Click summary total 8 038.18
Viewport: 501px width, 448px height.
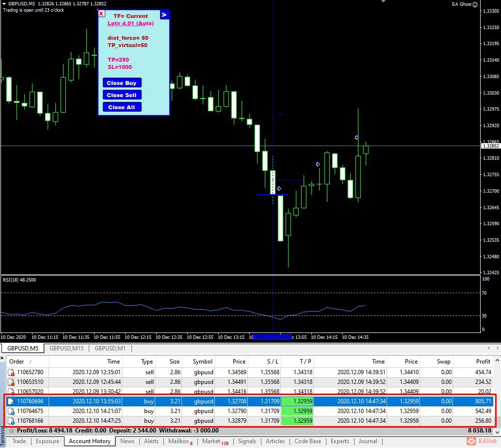tap(479, 431)
